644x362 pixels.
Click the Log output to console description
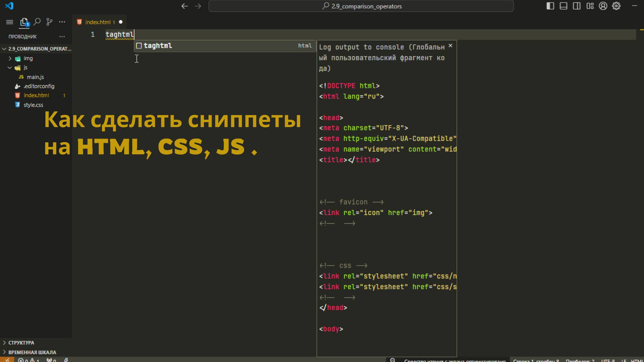382,58
